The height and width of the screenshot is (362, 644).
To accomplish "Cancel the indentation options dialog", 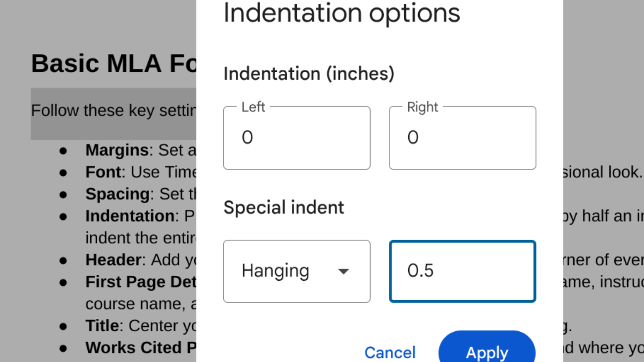I will coord(390,352).
